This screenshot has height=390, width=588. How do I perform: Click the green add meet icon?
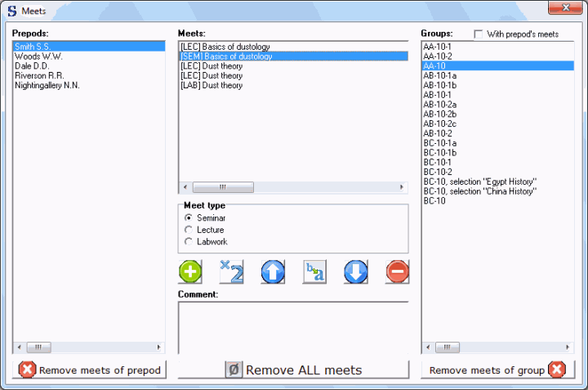click(x=190, y=271)
